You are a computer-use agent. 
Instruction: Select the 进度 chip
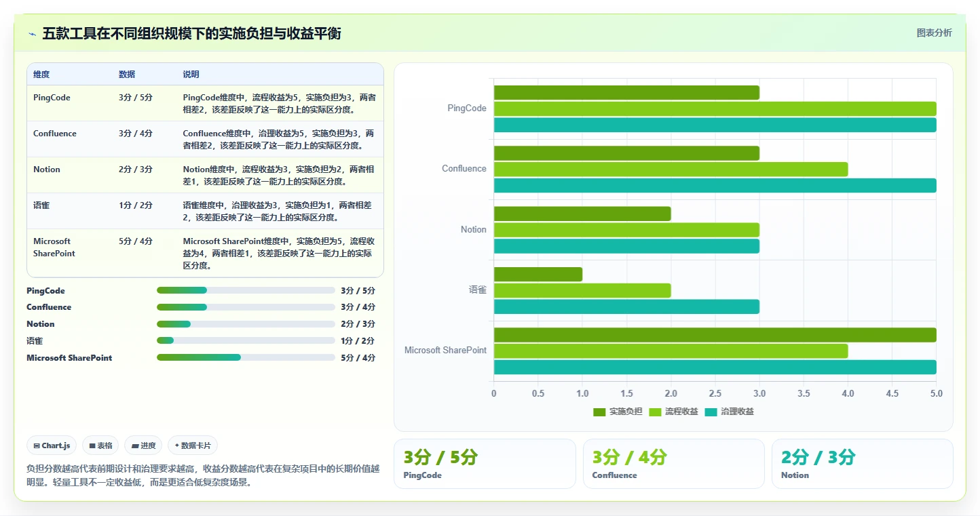click(x=144, y=445)
